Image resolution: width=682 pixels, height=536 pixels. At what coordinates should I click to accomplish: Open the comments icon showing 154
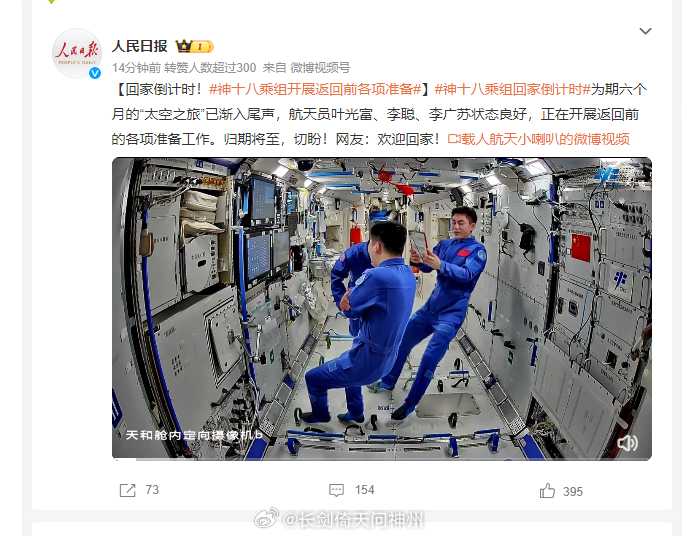(336, 490)
